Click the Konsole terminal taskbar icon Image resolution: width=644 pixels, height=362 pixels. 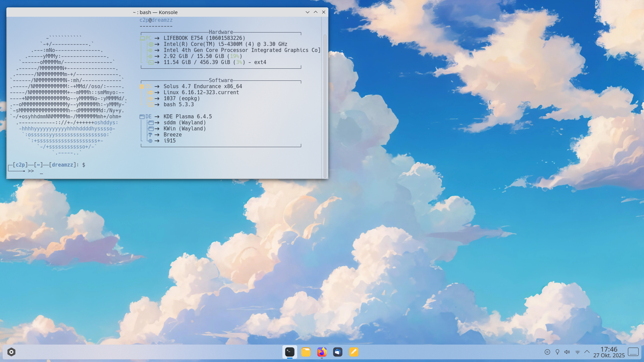point(290,352)
